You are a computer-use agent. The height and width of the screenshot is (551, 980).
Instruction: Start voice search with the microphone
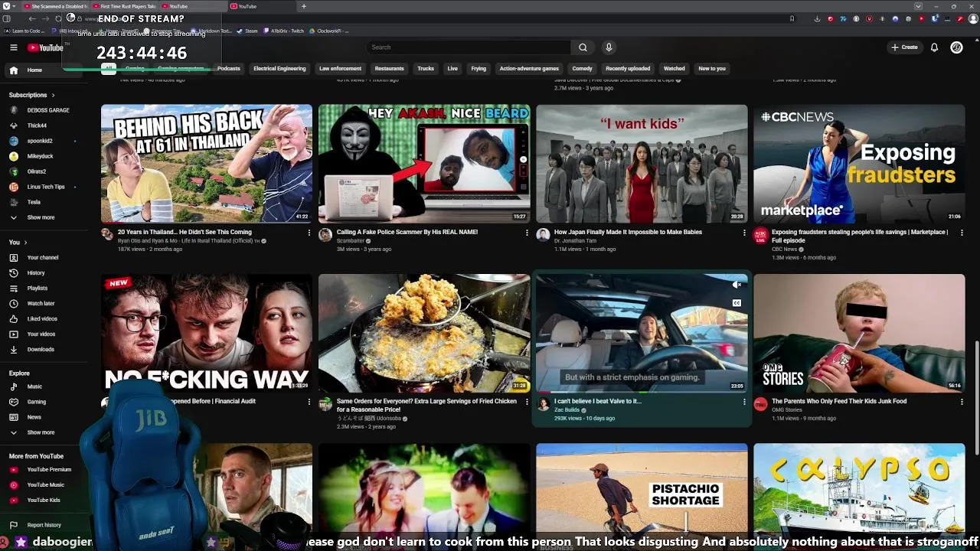(609, 47)
